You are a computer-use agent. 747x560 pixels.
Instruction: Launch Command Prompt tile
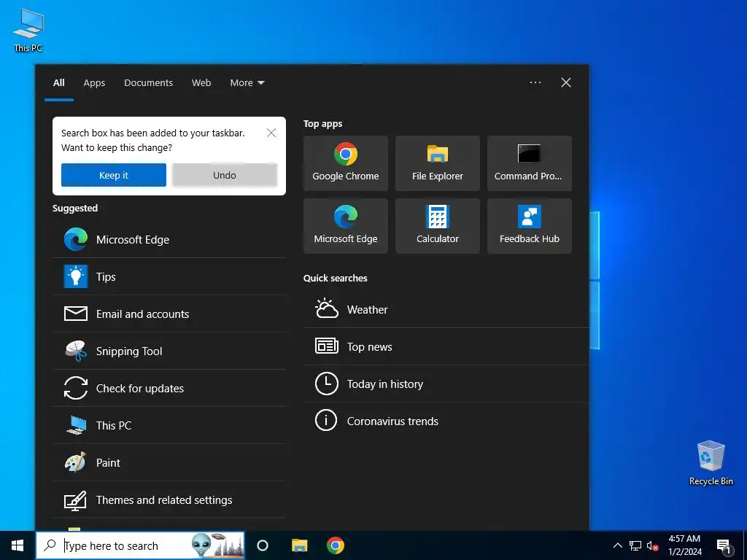530,163
